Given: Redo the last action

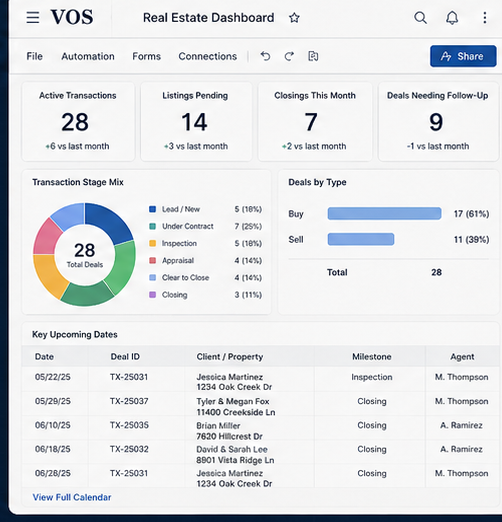Looking at the screenshot, I should pos(289,56).
